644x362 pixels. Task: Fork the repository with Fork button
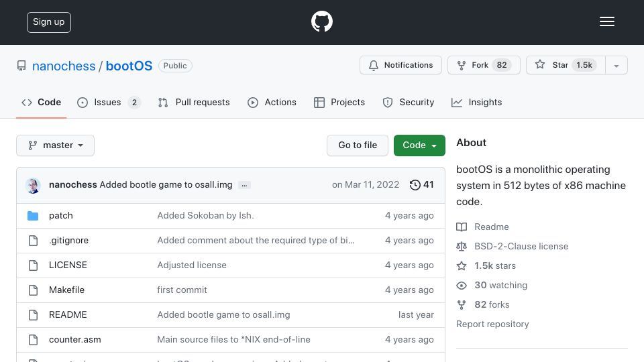click(x=484, y=65)
